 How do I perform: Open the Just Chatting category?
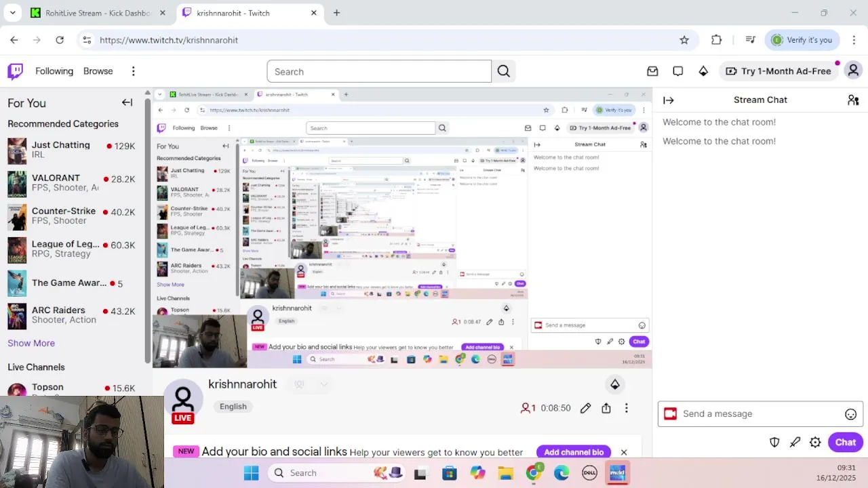(x=71, y=150)
